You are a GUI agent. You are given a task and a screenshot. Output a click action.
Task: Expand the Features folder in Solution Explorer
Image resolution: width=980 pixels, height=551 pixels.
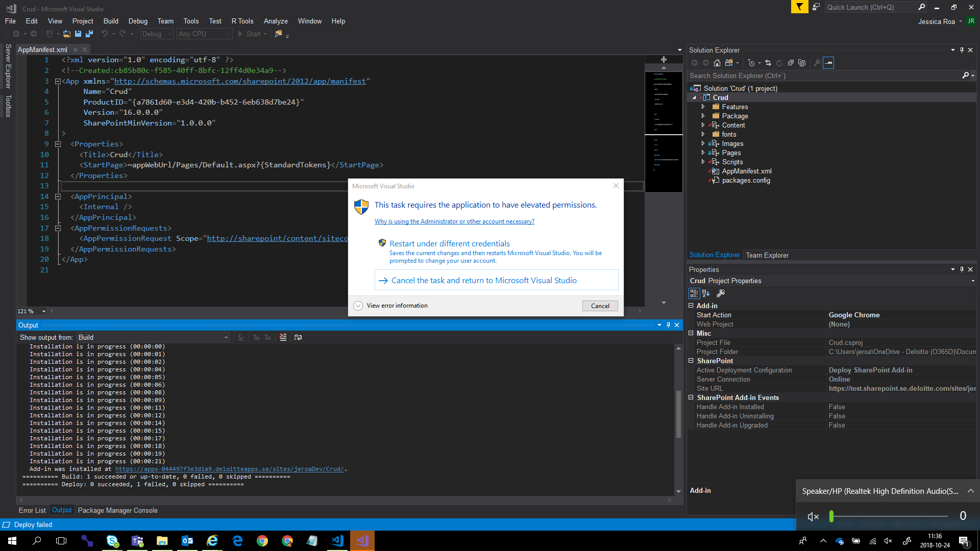click(703, 107)
